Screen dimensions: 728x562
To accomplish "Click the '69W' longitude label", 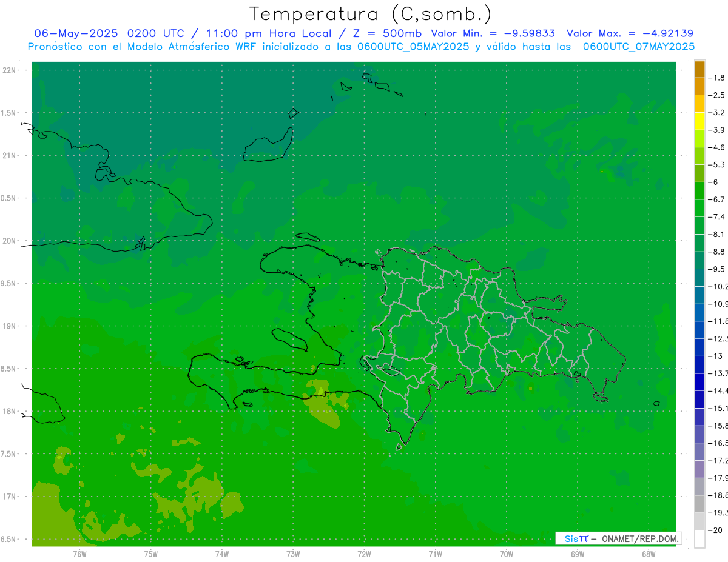I will tap(578, 554).
